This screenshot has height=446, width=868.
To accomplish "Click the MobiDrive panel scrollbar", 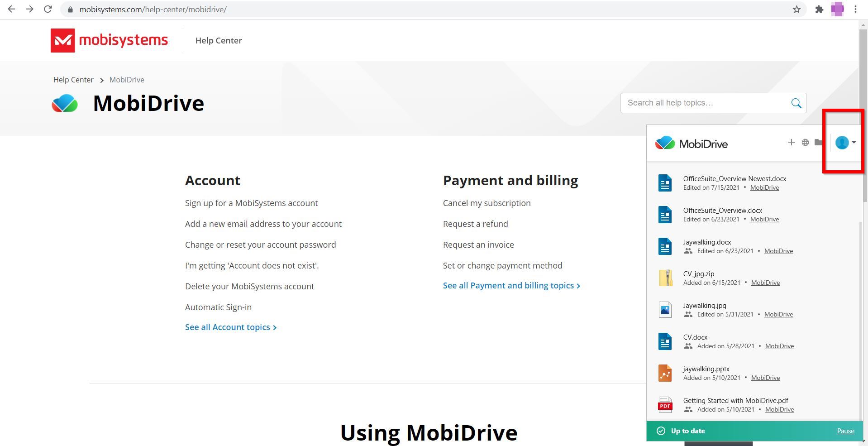I will click(x=860, y=321).
